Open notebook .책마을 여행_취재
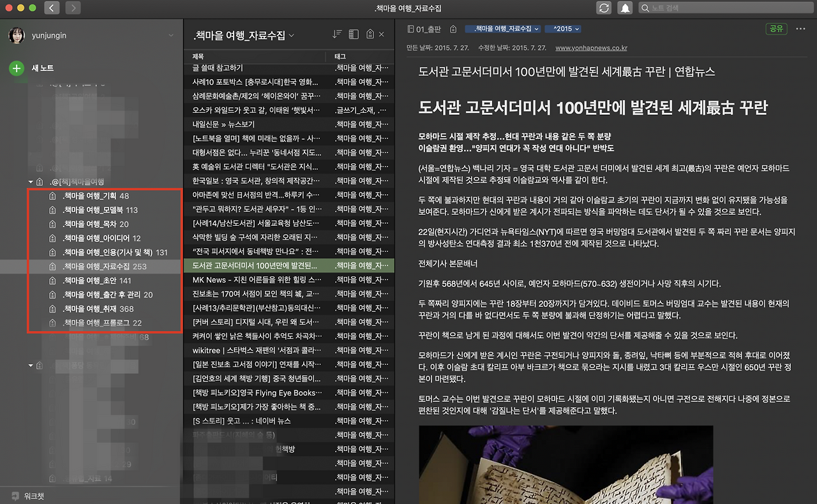The image size is (817, 504). click(x=98, y=309)
